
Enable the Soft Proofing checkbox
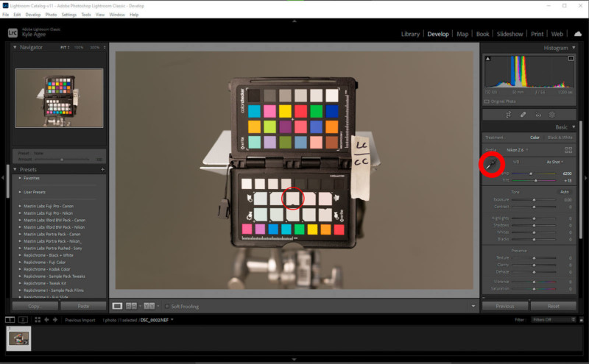166,305
